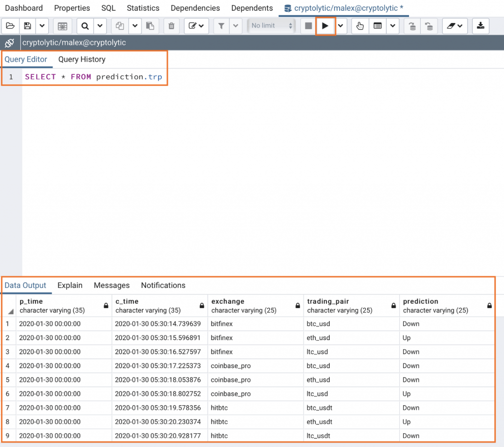This screenshot has height=447, width=504.
Task: Toggle the connection status icon
Action: [x=10, y=42]
